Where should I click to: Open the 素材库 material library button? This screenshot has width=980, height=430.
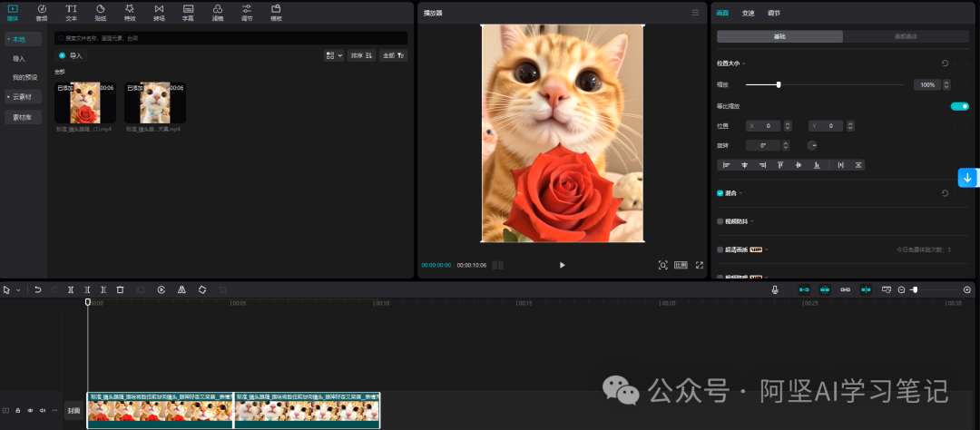click(x=23, y=117)
